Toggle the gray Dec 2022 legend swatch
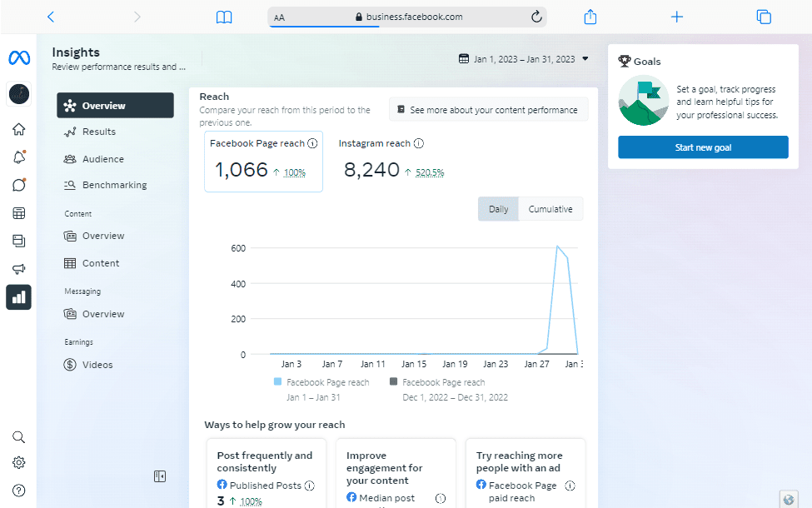The width and height of the screenshot is (812, 508). point(394,381)
